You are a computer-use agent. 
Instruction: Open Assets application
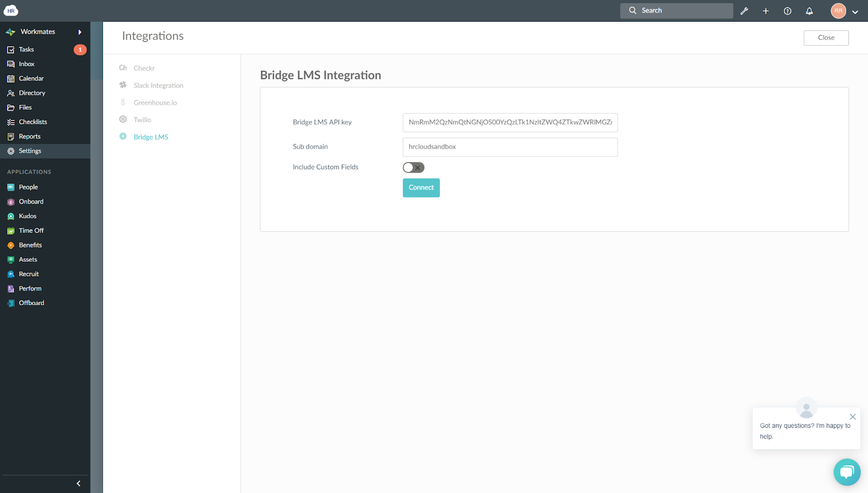point(28,260)
